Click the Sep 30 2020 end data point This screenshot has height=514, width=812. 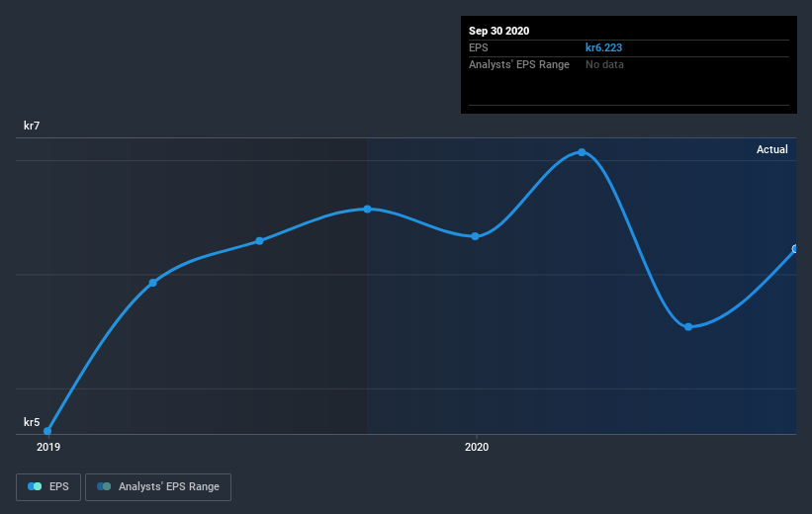[795, 249]
